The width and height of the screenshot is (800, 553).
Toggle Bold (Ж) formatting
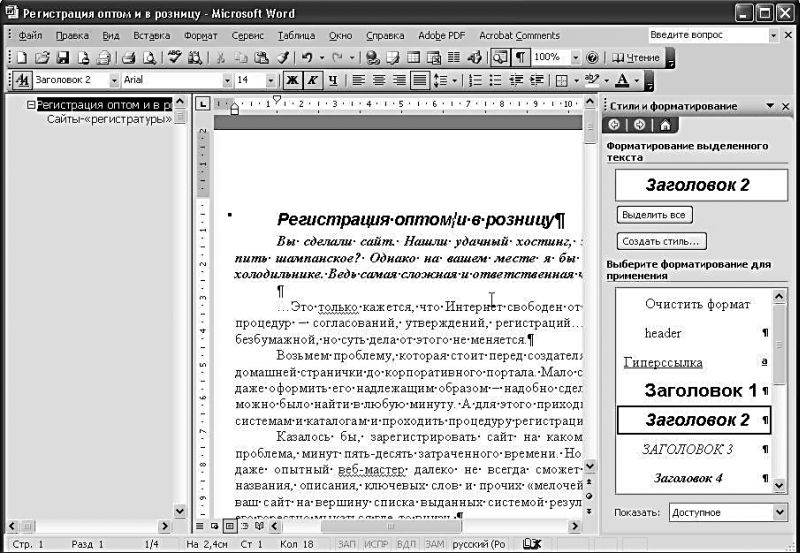click(x=292, y=80)
